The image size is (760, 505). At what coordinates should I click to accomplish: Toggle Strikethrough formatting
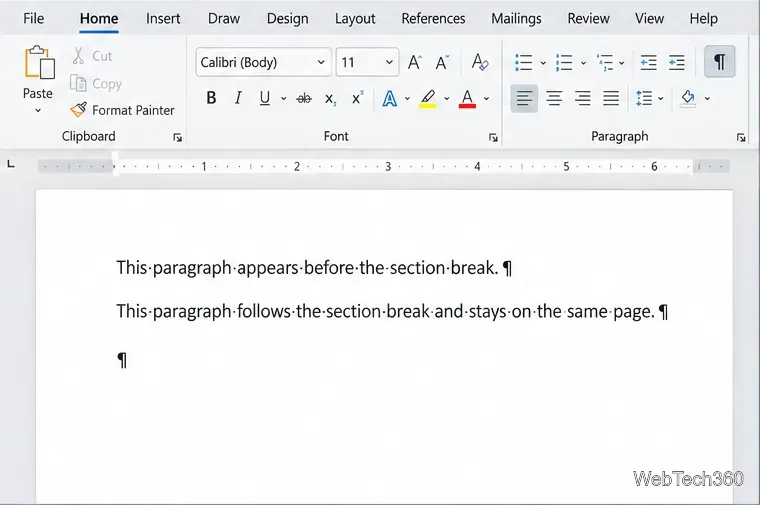(x=304, y=99)
